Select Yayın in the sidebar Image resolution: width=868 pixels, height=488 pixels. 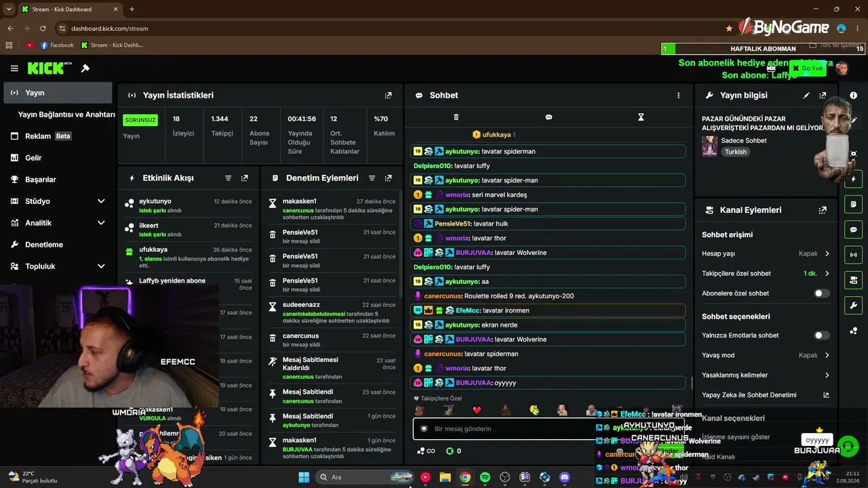tap(58, 93)
